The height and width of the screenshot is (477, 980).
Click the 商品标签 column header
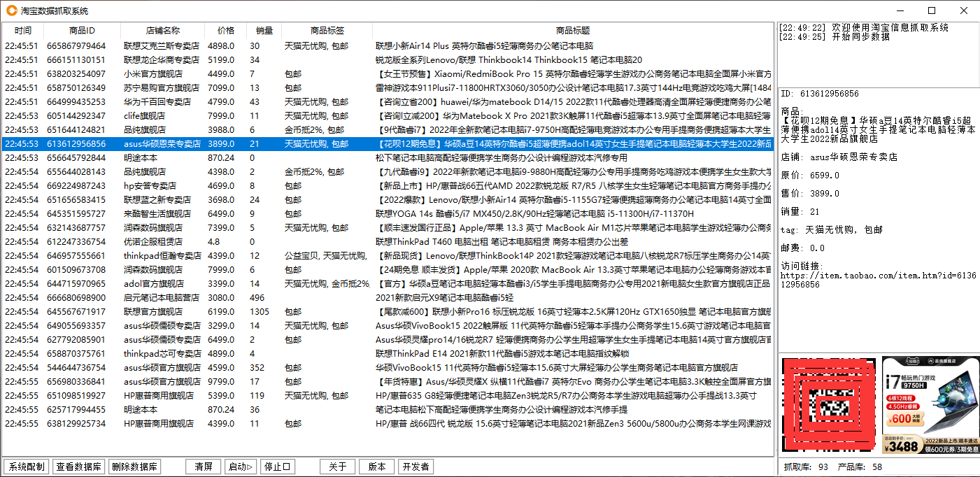(x=327, y=31)
